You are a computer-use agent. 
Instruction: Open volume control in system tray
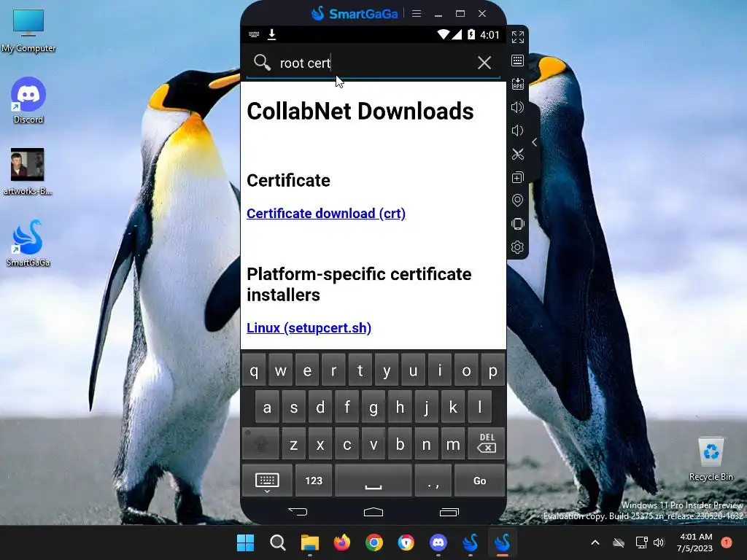(x=659, y=542)
